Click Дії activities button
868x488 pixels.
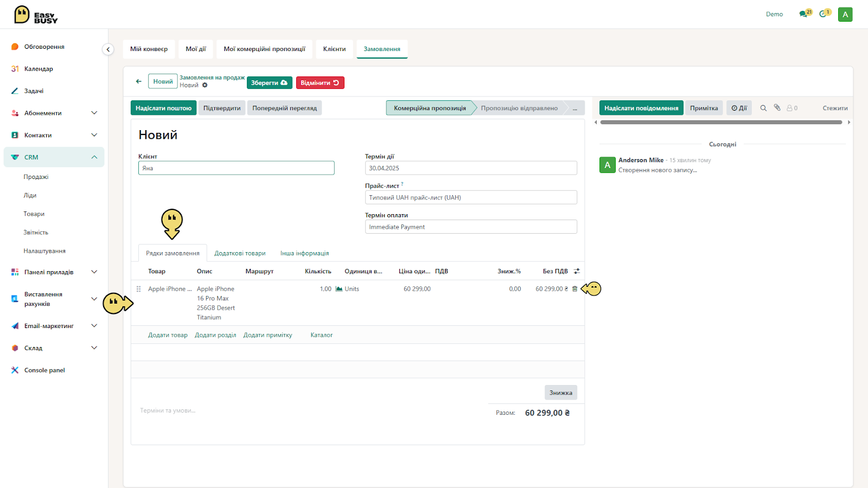[x=739, y=108]
